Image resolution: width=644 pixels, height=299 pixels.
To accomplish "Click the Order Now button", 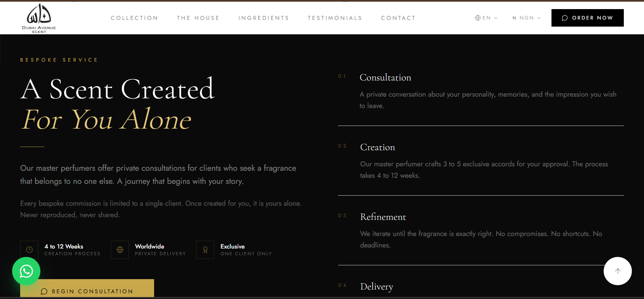I will tap(587, 18).
